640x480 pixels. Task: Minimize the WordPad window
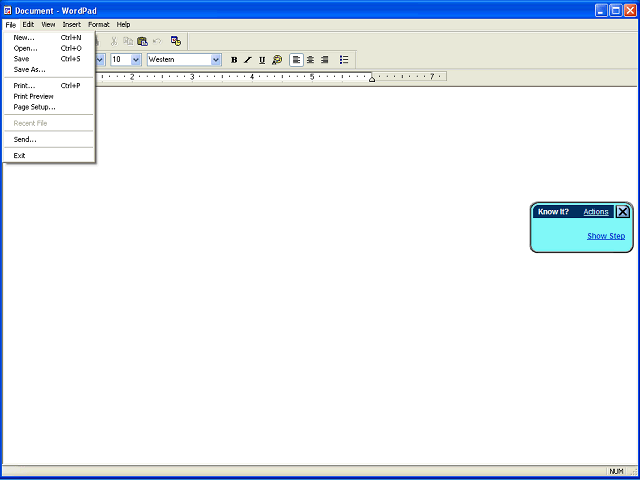coord(601,11)
